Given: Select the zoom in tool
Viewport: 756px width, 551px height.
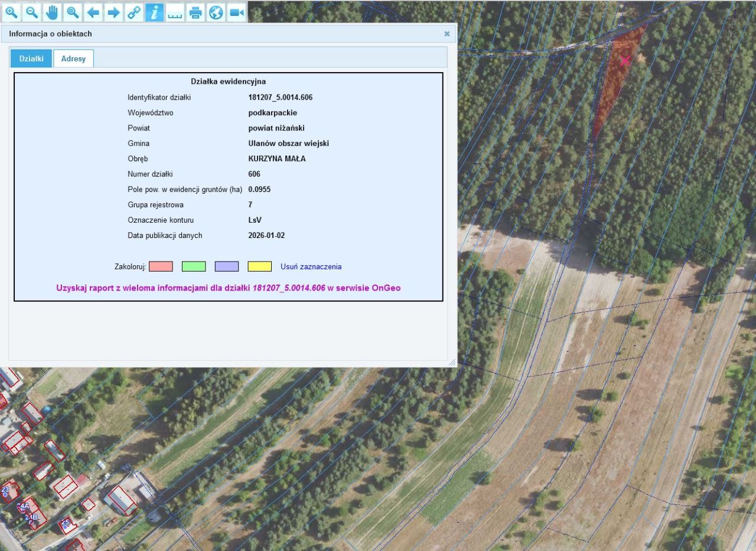Looking at the screenshot, I should (x=12, y=12).
